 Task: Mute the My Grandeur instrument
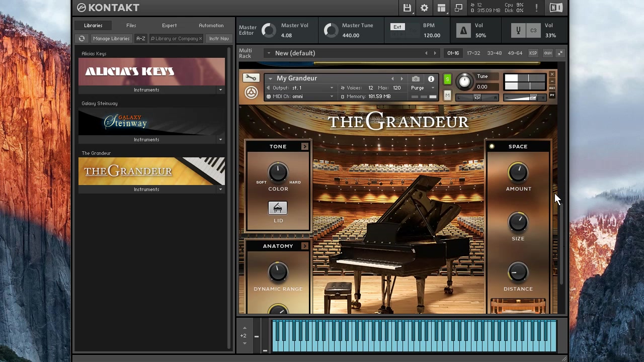(x=447, y=96)
